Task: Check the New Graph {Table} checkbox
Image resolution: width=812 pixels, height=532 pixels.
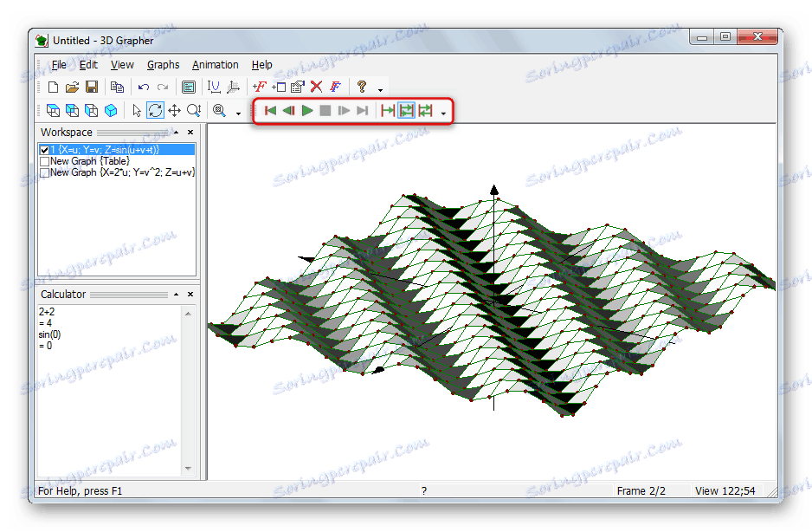Action: pyautogui.click(x=44, y=161)
